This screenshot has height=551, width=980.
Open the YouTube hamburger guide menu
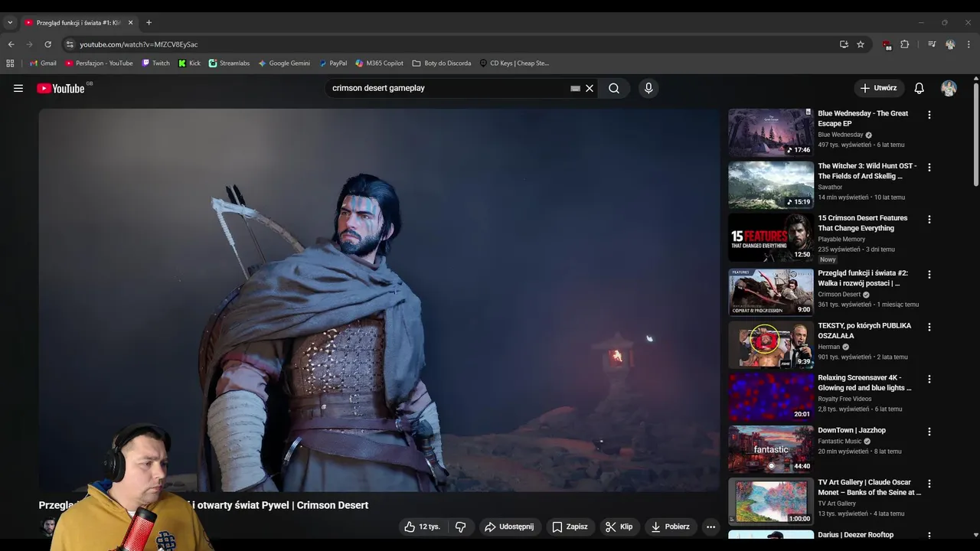coord(18,88)
